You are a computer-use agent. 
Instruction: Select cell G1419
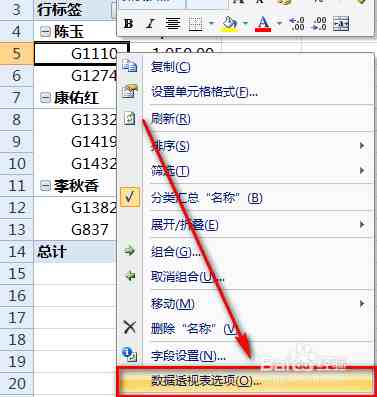coord(75,142)
